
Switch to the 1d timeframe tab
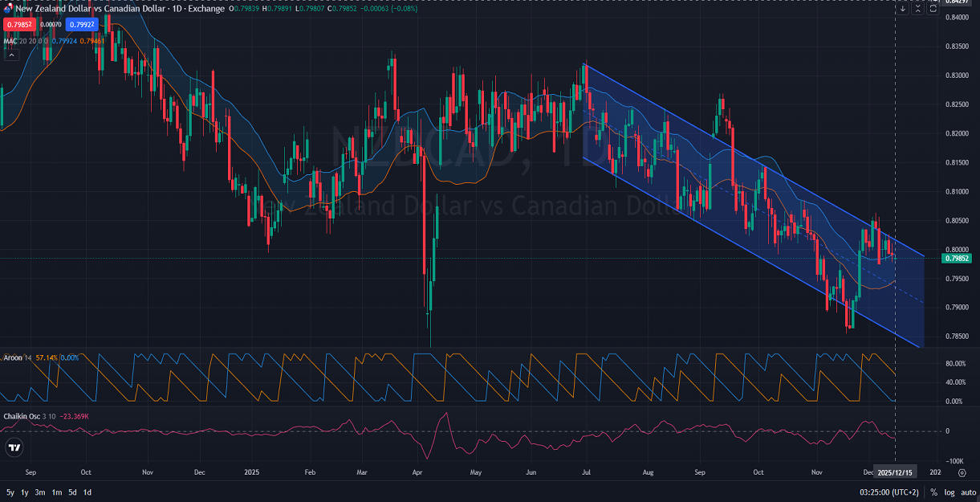click(87, 492)
